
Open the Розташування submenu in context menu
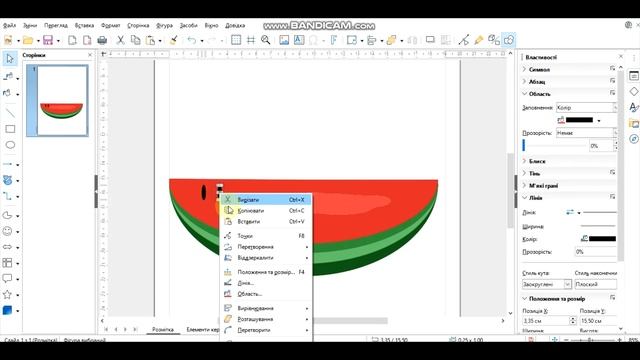[266, 319]
